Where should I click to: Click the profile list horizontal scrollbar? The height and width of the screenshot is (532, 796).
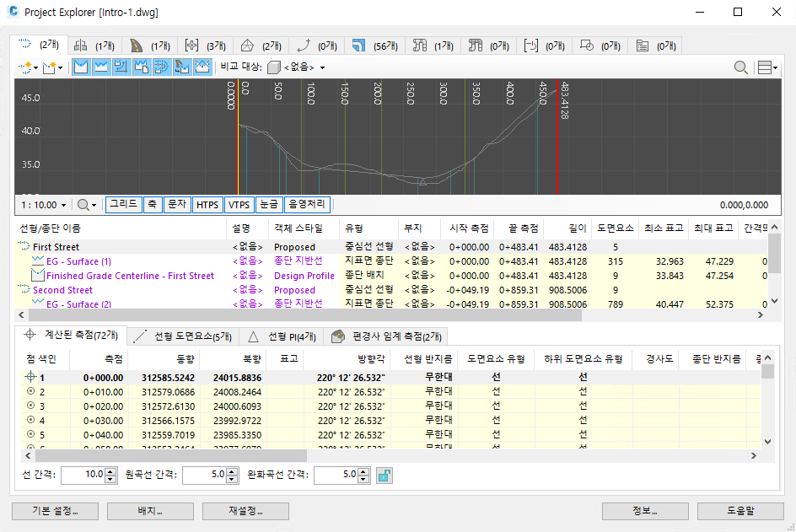(x=304, y=314)
